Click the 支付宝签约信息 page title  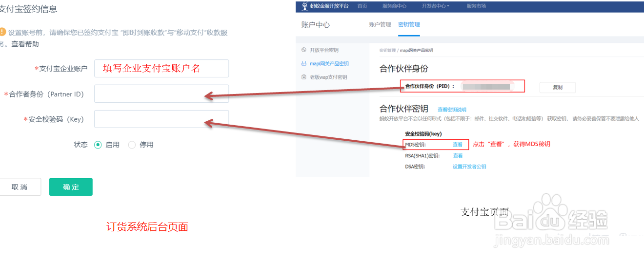click(28, 9)
